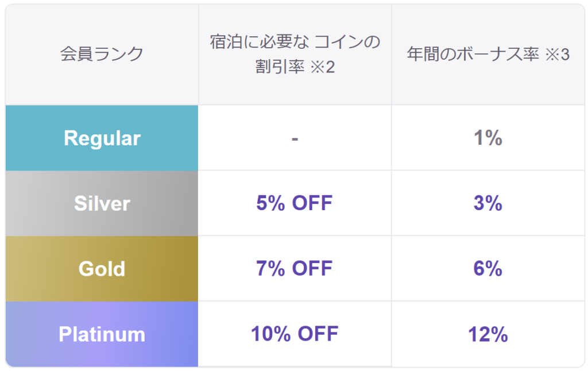Viewport: 588px width, 371px height.
Task: Select the Silver rank cell
Action: [x=102, y=203]
